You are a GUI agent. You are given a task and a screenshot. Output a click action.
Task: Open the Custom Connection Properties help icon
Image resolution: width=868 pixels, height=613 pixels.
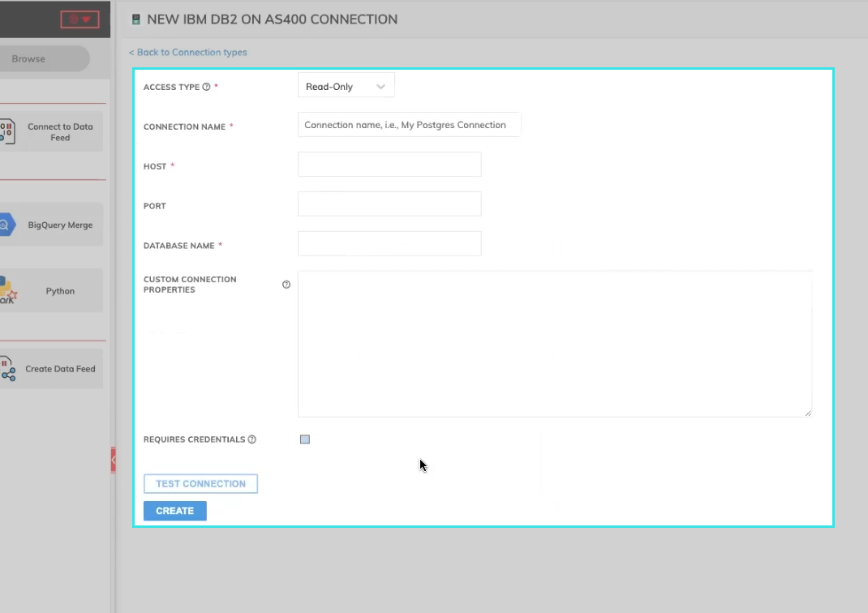286,285
